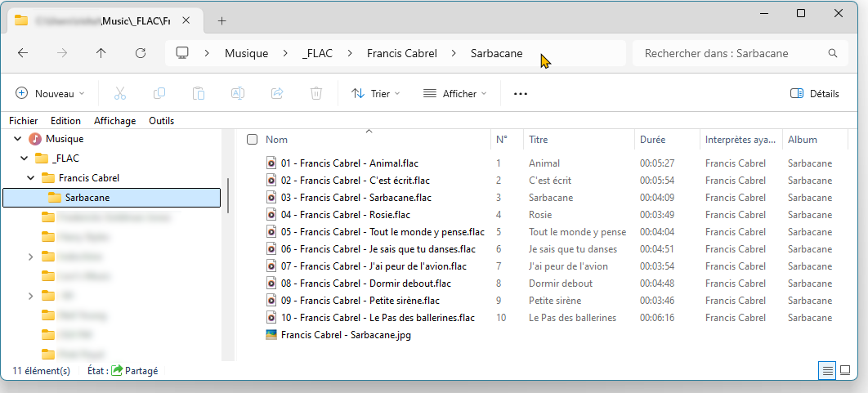
Task: Open the Nouveau dropdown
Action: click(x=50, y=93)
